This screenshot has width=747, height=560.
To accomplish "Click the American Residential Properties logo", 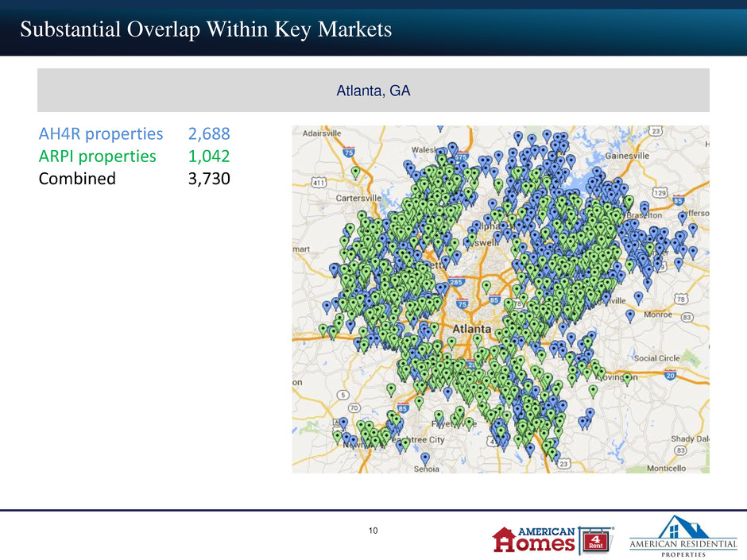I will click(683, 536).
